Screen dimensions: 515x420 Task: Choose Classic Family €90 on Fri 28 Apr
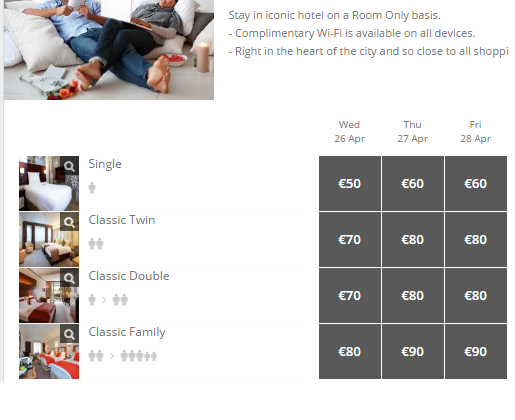click(x=476, y=351)
